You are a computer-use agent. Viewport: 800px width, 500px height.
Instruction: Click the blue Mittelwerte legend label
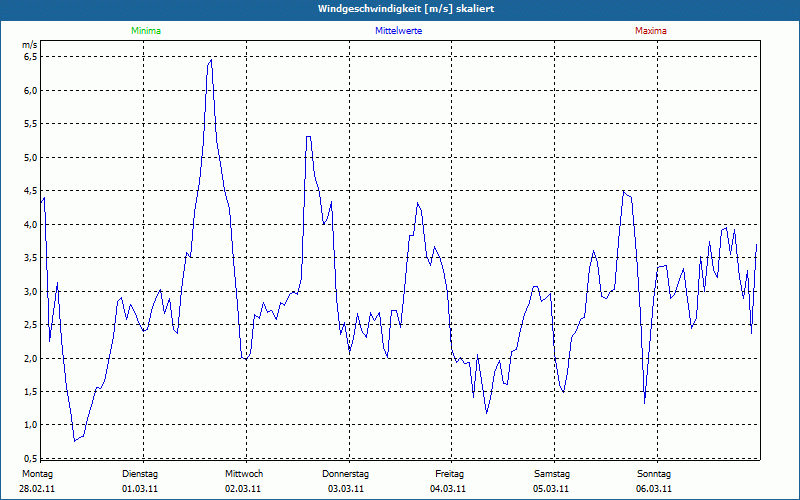tap(398, 31)
